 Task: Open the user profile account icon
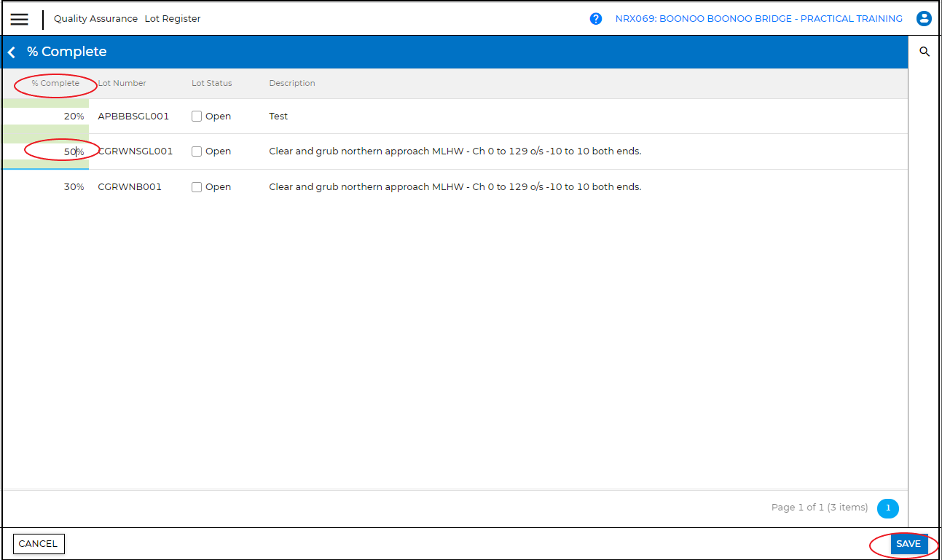(924, 19)
